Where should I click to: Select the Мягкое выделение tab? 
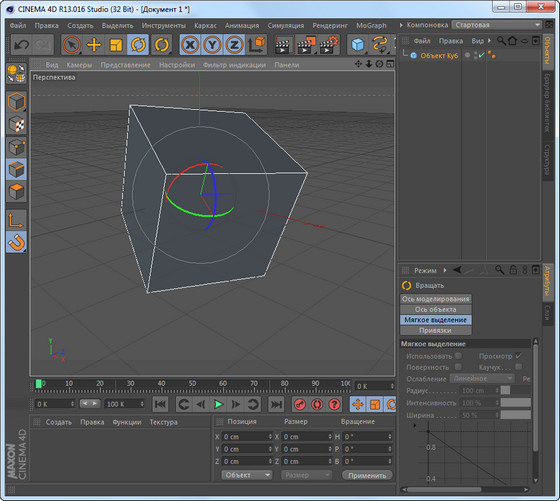(435, 320)
